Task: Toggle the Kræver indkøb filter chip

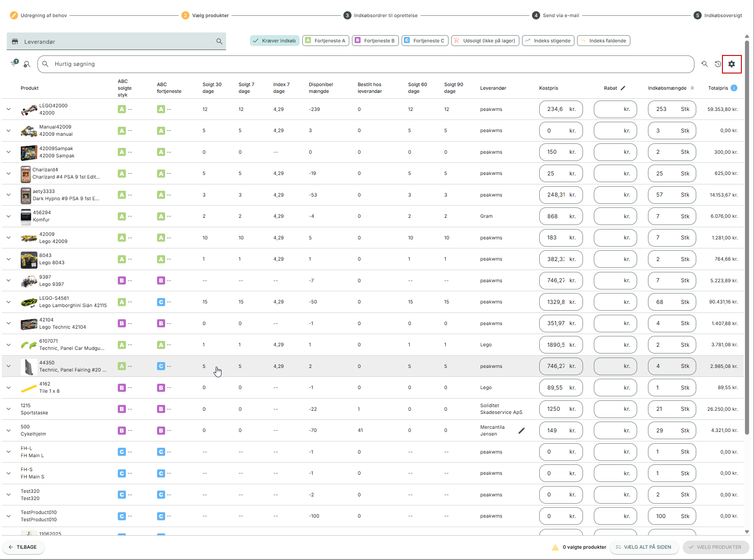Action: [x=274, y=41]
